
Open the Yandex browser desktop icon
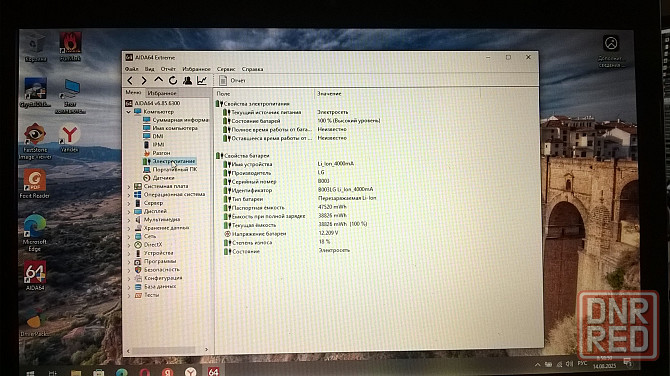pyautogui.click(x=69, y=138)
